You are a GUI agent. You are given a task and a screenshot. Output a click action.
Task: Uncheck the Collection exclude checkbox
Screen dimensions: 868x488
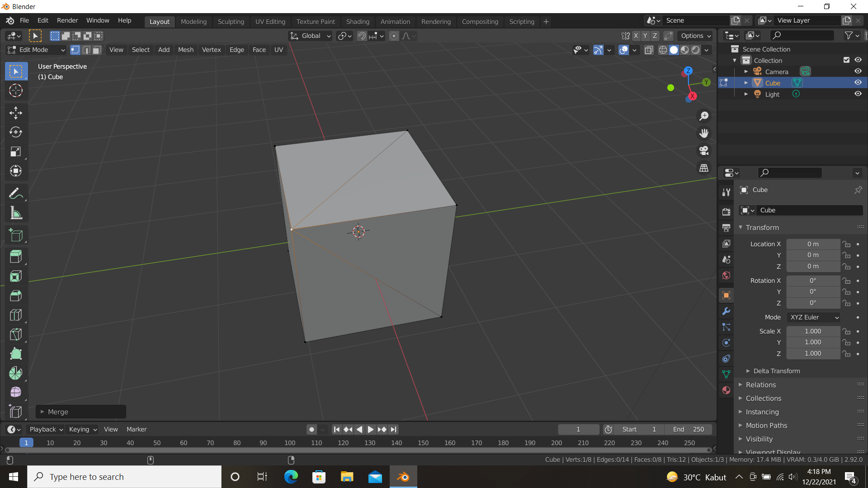pyautogui.click(x=846, y=60)
